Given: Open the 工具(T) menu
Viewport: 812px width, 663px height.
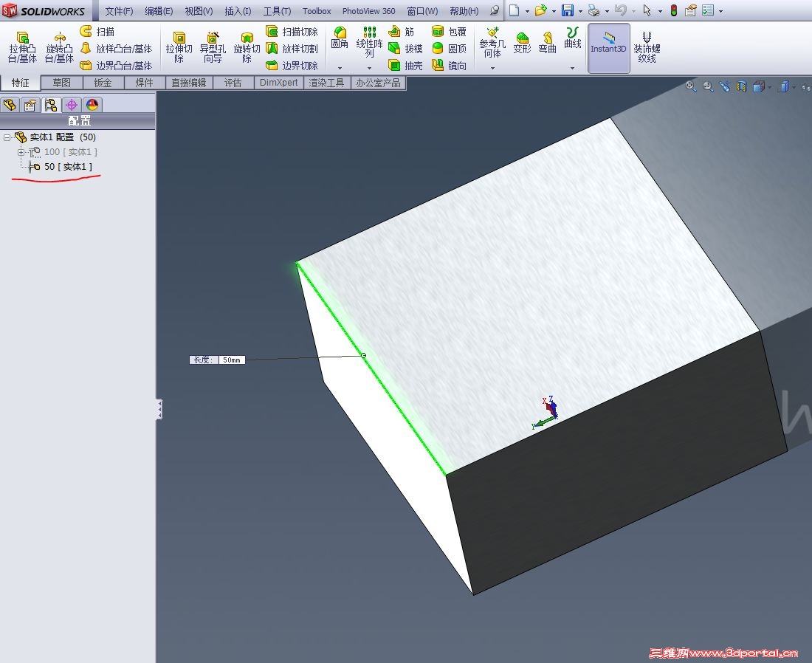Looking at the screenshot, I should click(277, 11).
